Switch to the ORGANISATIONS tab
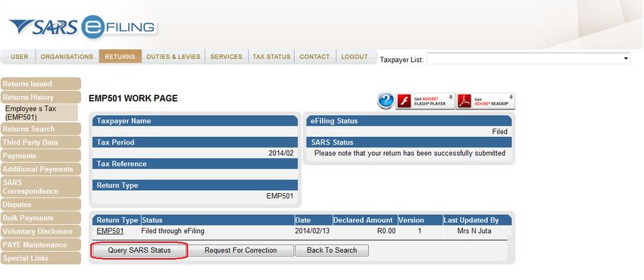644x280 pixels. tap(67, 57)
